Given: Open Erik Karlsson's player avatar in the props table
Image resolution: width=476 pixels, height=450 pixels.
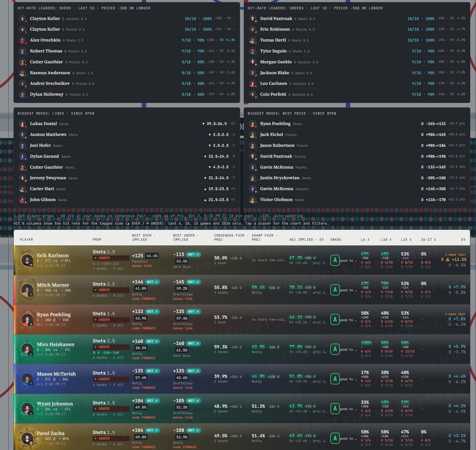Looking at the screenshot, I should (x=27, y=260).
